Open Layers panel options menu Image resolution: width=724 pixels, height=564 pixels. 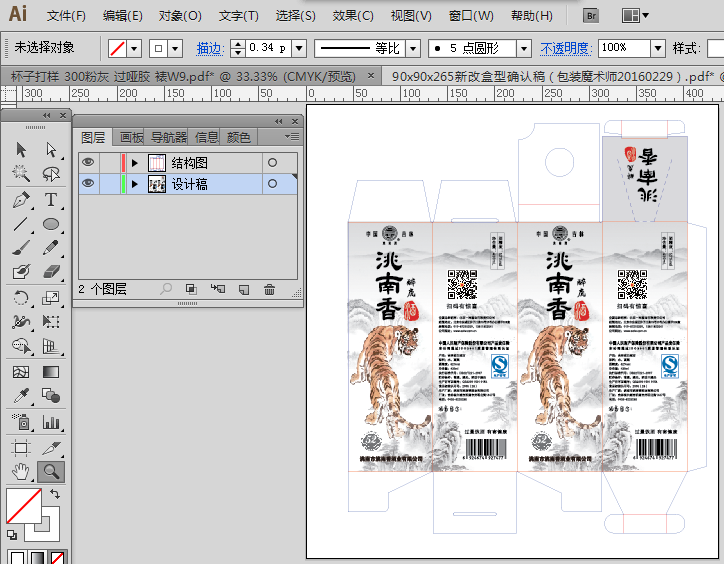(x=292, y=136)
